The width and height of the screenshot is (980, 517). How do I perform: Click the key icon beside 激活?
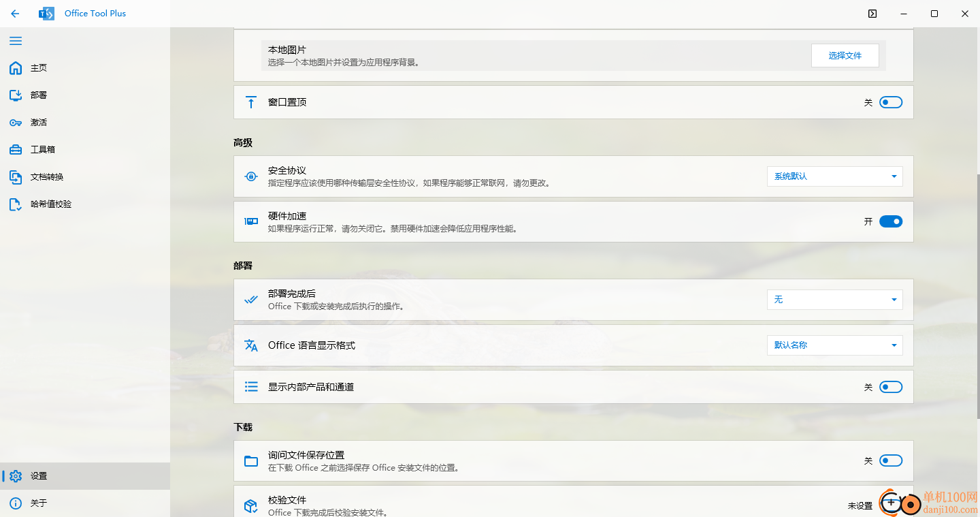click(x=16, y=123)
